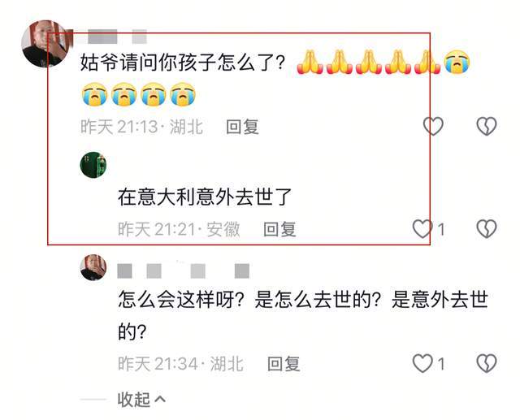
Task: Open the top commenter's profile avatar
Action: point(45,43)
